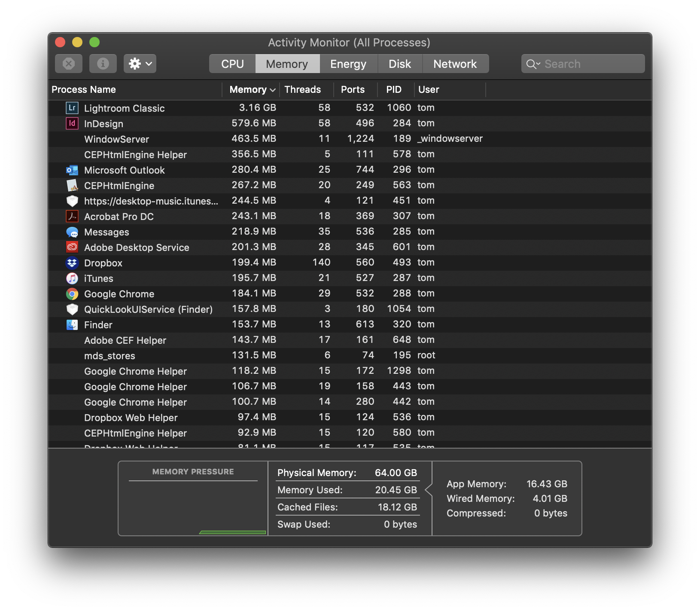Image resolution: width=700 pixels, height=611 pixels.
Task: Sort by Ports column header
Action: coord(356,89)
